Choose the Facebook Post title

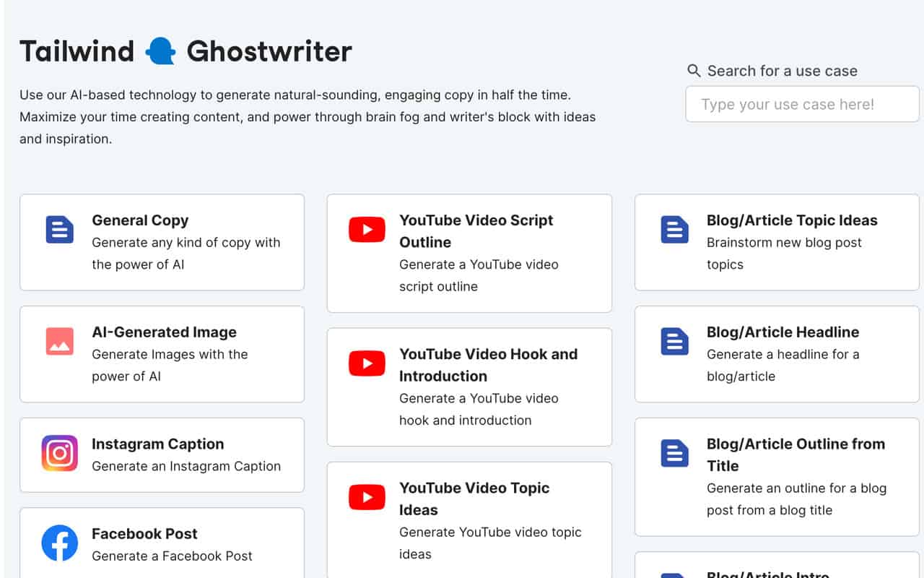(x=144, y=534)
